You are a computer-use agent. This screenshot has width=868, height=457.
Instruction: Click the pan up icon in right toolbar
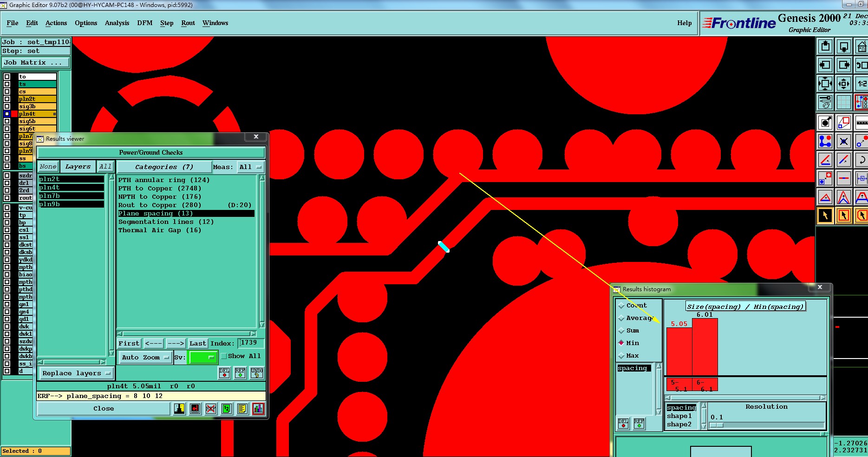[825, 46]
